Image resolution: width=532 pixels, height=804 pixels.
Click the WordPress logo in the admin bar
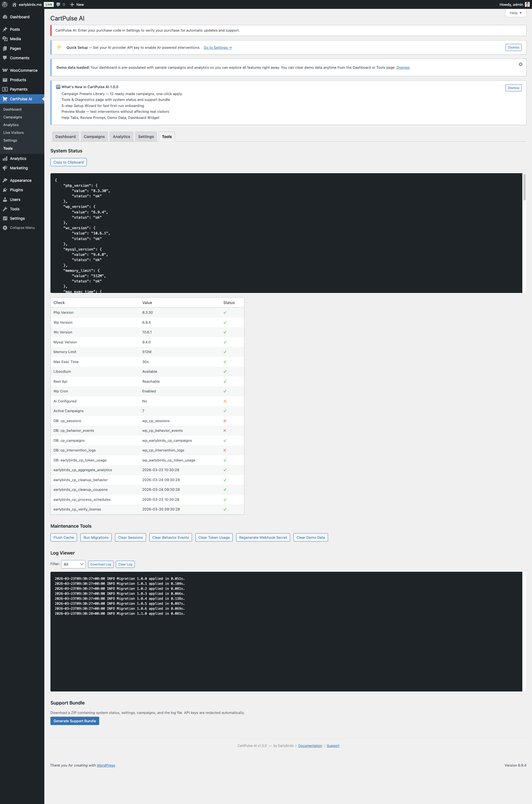5,4
